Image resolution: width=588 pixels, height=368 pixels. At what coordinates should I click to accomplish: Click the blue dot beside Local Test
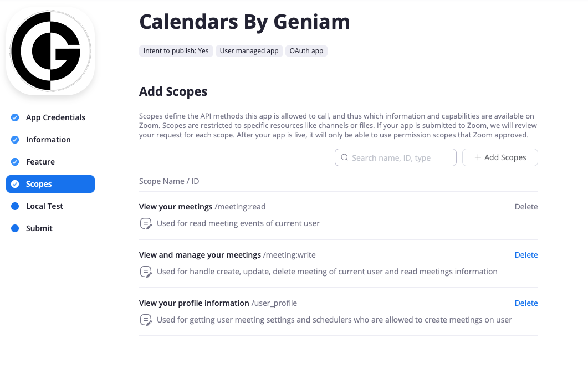tap(15, 206)
